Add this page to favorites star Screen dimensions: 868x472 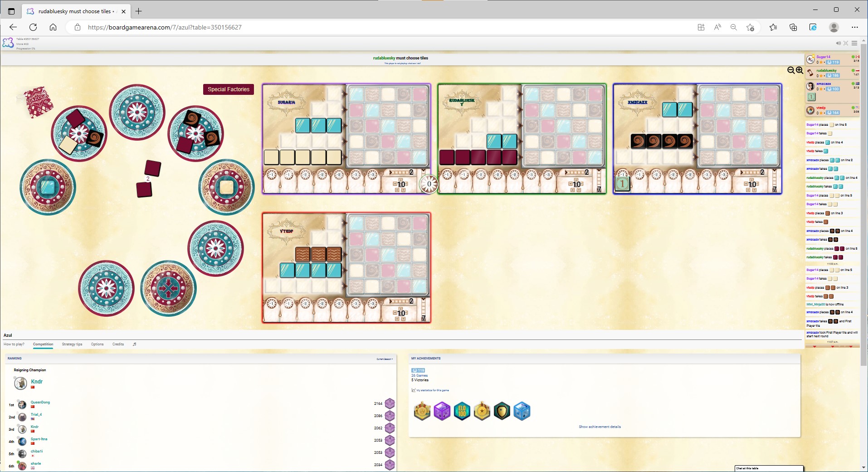click(x=750, y=27)
